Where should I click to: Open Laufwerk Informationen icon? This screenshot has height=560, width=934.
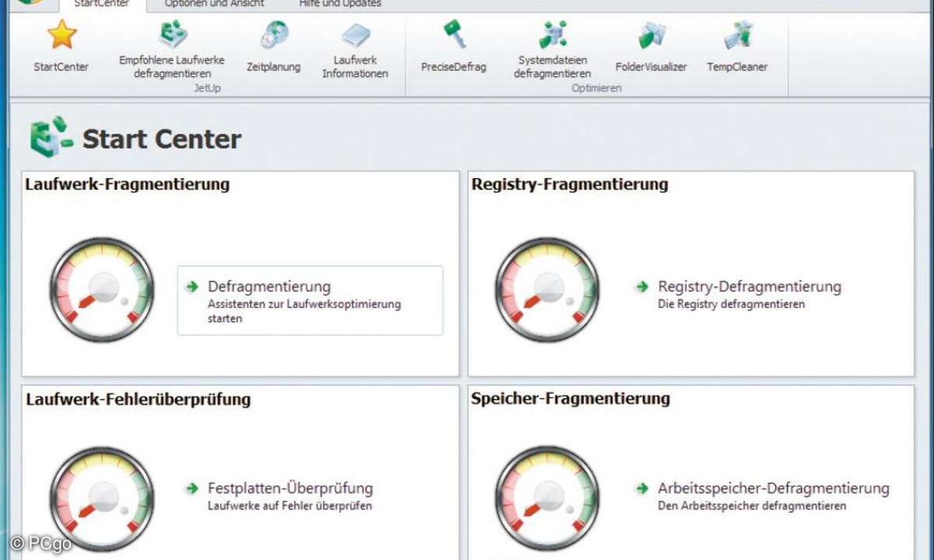356,35
